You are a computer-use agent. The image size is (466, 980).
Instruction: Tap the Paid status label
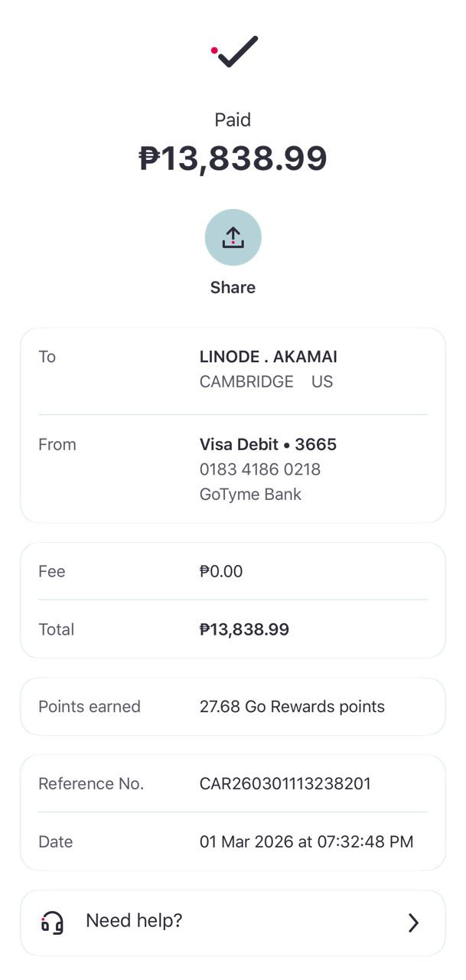[x=233, y=120]
